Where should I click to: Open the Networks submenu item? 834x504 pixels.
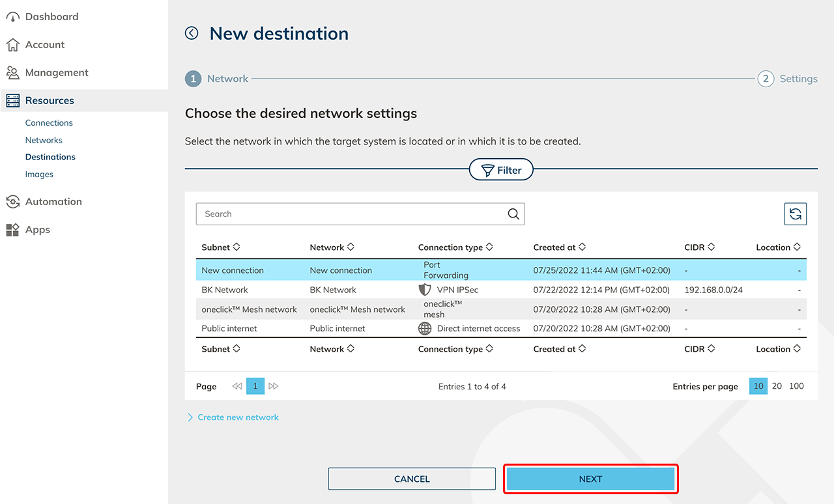click(x=44, y=140)
